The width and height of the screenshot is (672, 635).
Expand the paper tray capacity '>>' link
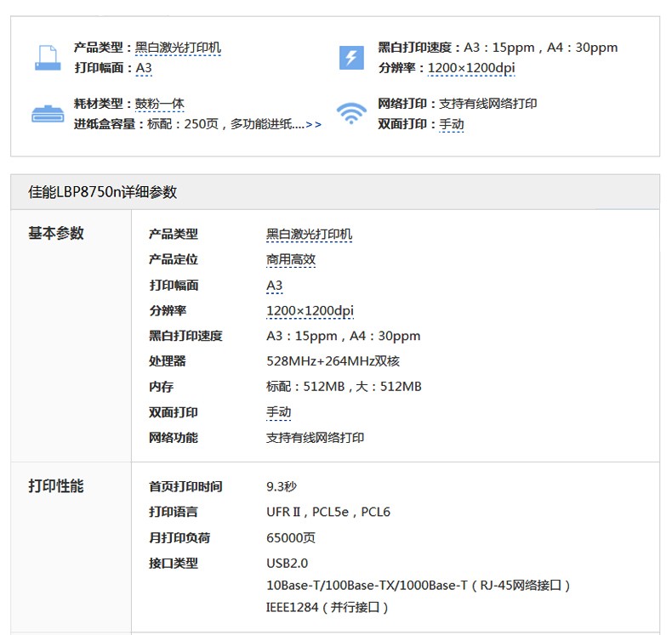(x=313, y=124)
